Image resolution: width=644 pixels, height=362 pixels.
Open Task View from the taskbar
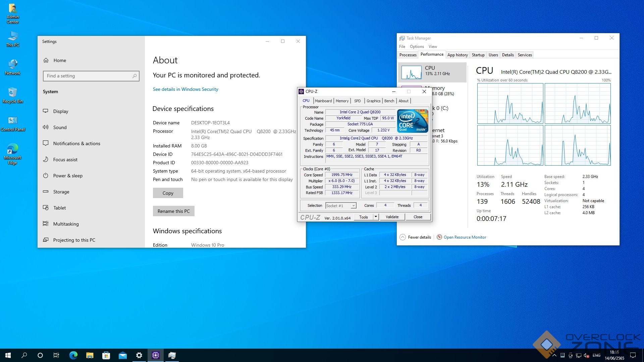pos(56,355)
